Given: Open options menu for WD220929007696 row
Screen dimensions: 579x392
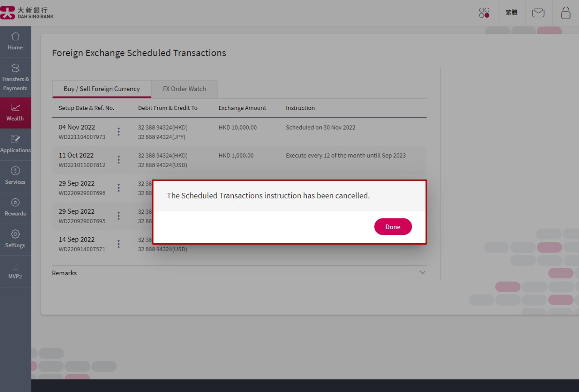Looking at the screenshot, I should 119,188.
